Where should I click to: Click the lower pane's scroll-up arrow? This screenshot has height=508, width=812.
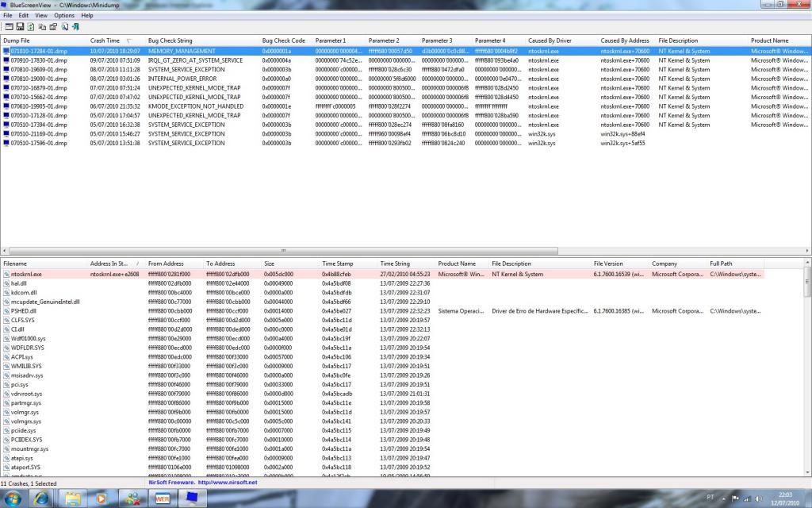click(x=807, y=263)
